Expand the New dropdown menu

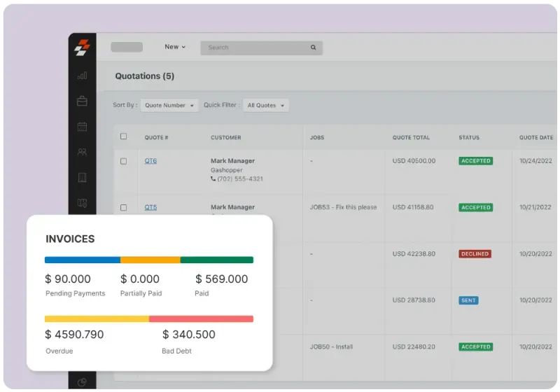click(175, 47)
